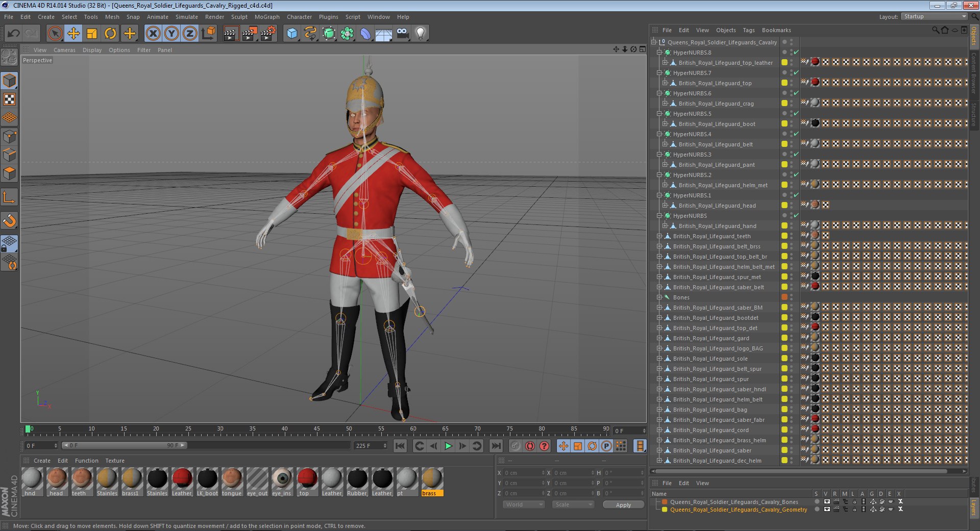This screenshot has width=980, height=531.
Task: Toggle Y-axis lock icon
Action: coord(171,34)
